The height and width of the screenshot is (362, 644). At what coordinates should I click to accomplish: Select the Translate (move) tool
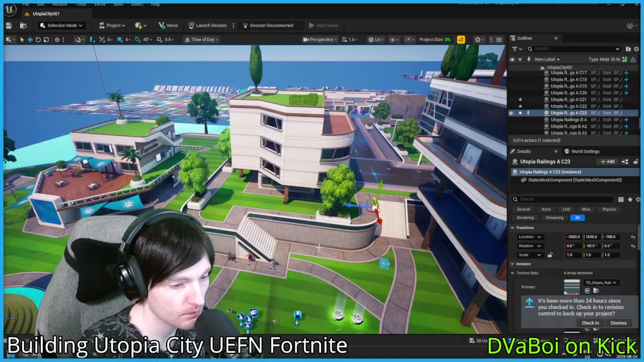pyautogui.click(x=30, y=39)
